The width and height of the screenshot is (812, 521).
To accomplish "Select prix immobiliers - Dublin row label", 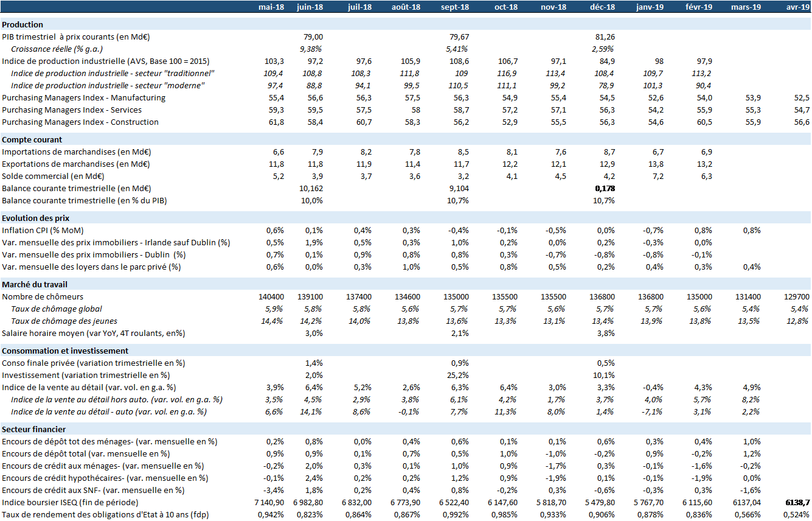I will point(94,254).
